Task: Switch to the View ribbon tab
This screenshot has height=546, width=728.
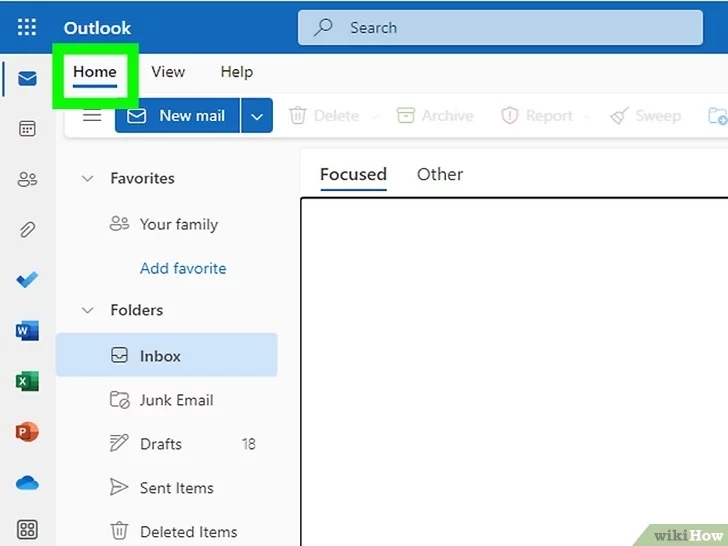Action: coord(168,72)
